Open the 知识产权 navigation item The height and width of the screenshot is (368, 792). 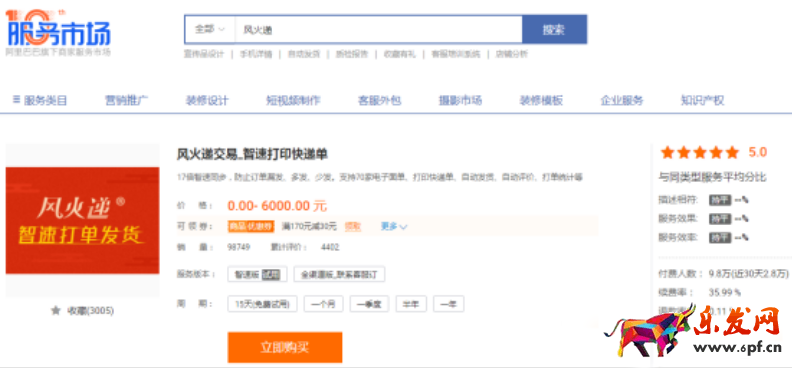702,100
